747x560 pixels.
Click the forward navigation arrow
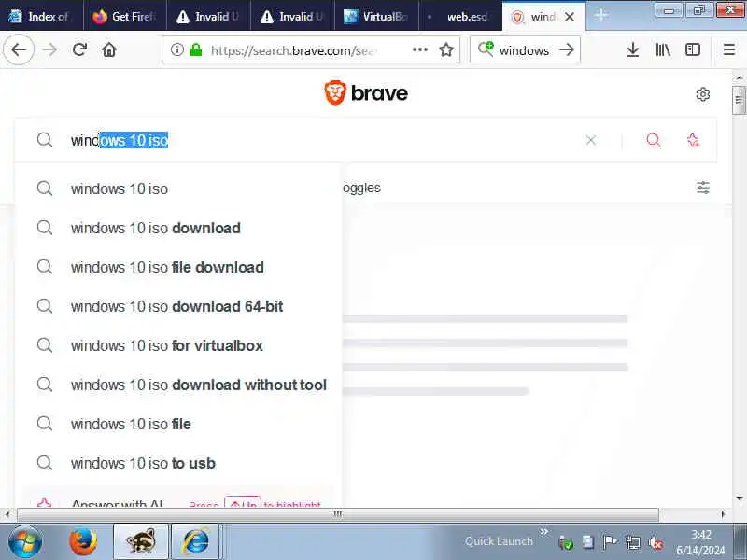[x=49, y=49]
